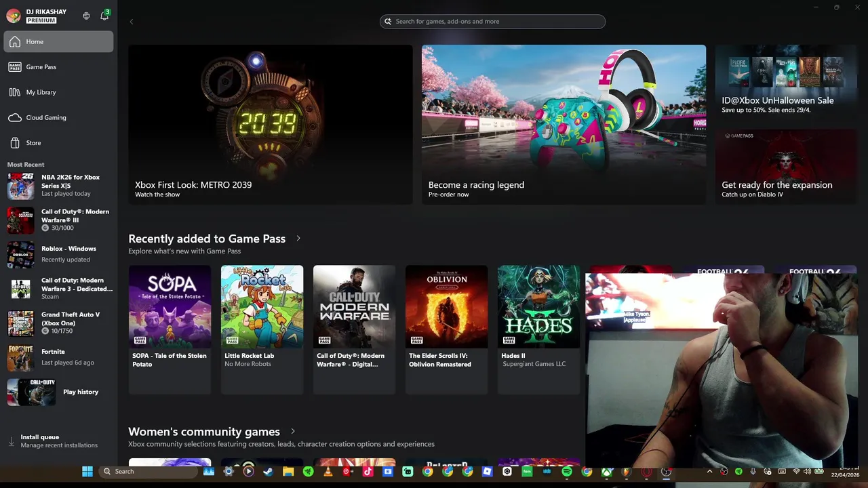The image size is (868, 488).
Task: Open Call of Duty: Modern Warfare Digital card
Action: (x=354, y=329)
